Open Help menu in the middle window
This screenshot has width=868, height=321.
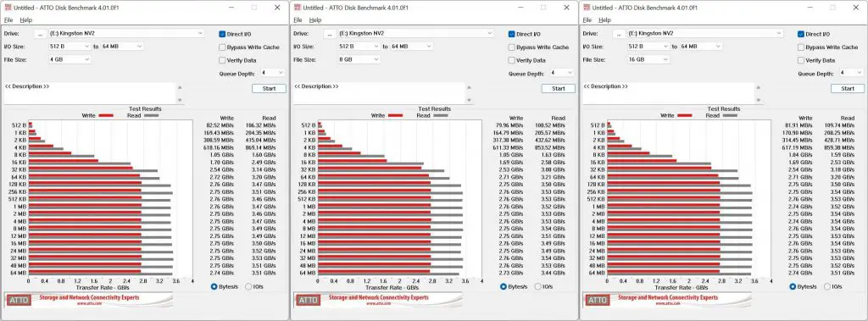315,20
